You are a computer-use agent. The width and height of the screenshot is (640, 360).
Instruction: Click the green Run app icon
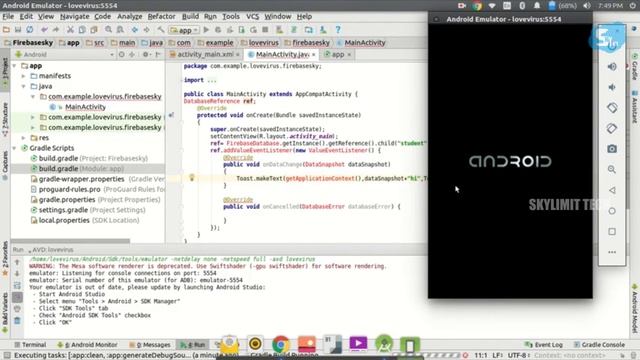click(x=206, y=29)
